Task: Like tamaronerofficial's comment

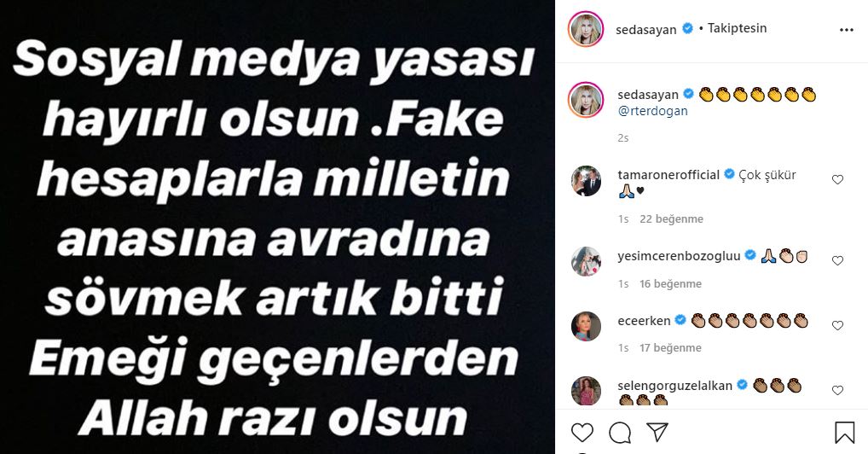Action: 837,179
